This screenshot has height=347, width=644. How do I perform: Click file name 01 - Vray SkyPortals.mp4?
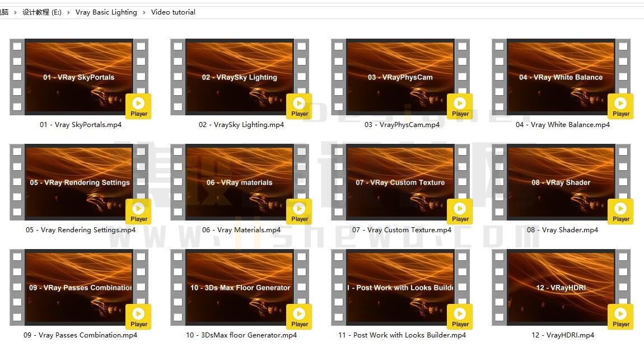tap(81, 124)
